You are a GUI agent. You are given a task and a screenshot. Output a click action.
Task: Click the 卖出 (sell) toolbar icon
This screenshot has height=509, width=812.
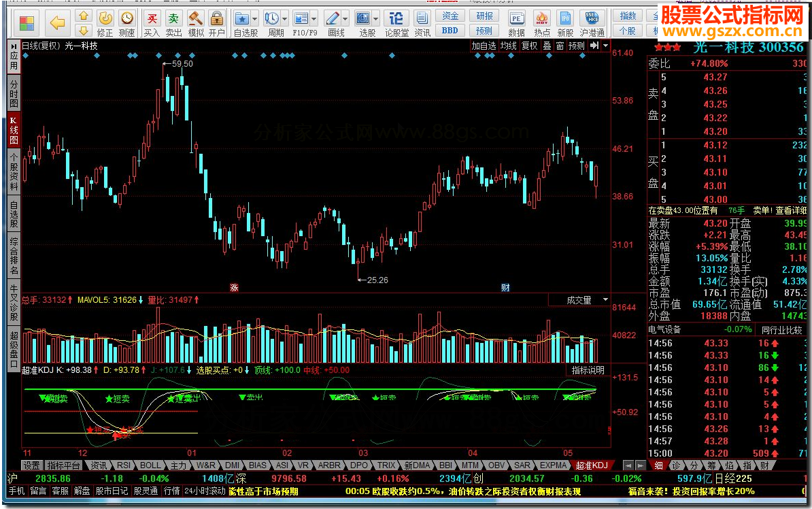tap(174, 19)
